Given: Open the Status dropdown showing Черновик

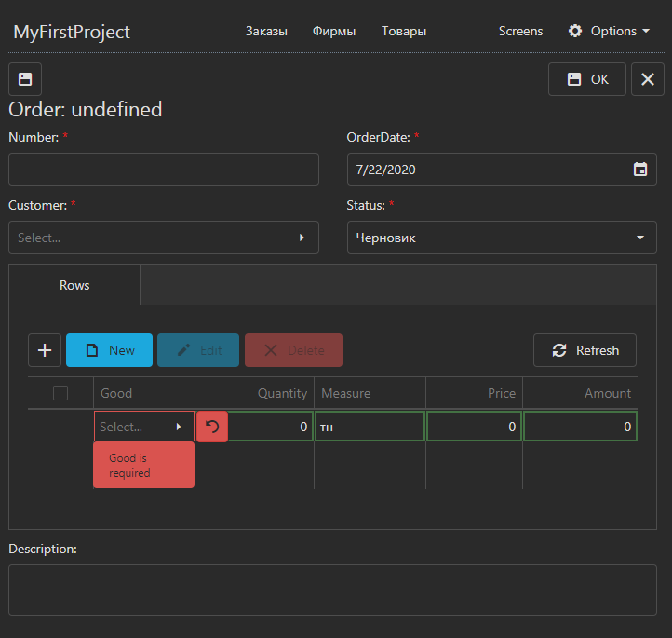Looking at the screenshot, I should point(501,238).
